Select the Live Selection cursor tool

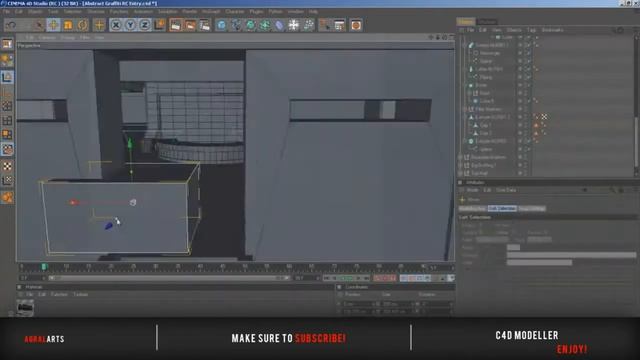click(x=39, y=25)
